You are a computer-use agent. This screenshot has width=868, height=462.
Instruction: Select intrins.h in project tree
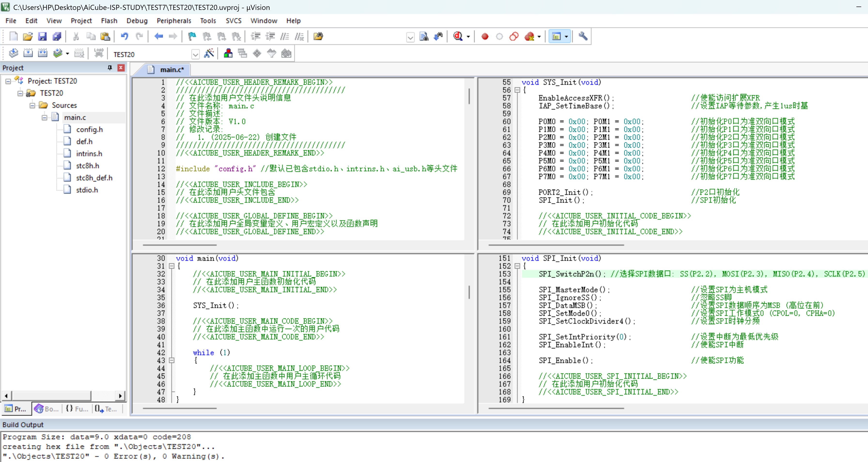click(x=89, y=154)
